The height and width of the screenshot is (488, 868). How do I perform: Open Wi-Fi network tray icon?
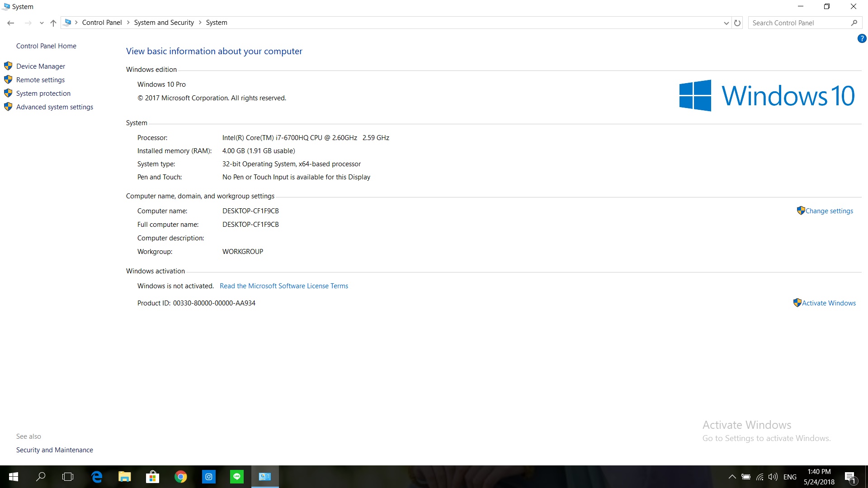point(760,477)
